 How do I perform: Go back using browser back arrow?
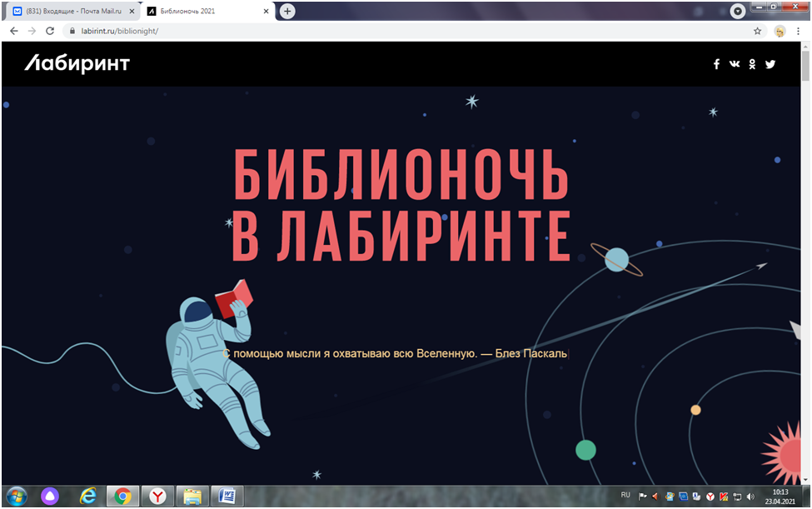pyautogui.click(x=14, y=31)
